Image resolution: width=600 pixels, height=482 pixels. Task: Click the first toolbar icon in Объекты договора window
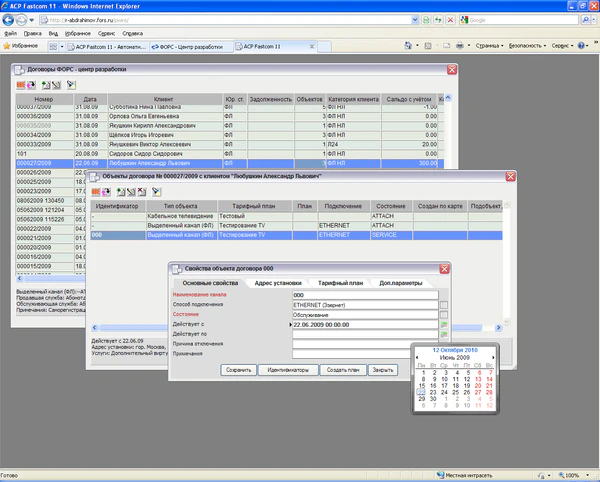coord(98,191)
